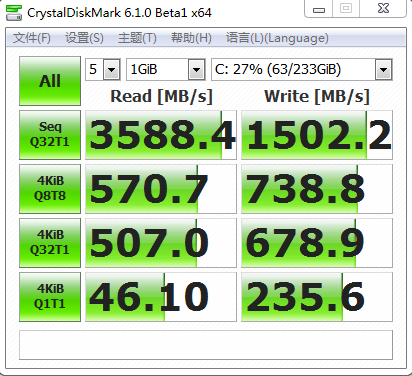Select the 4KiB Q8T8 read result 570.7

[161, 189]
